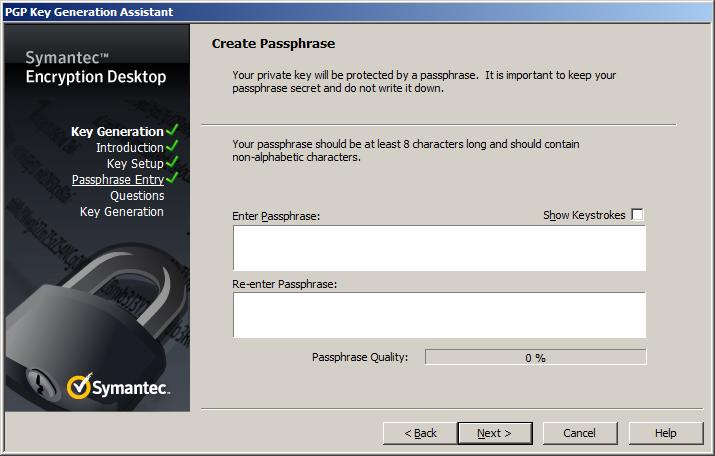
Task: Proceed with the Next button
Action: click(495, 433)
